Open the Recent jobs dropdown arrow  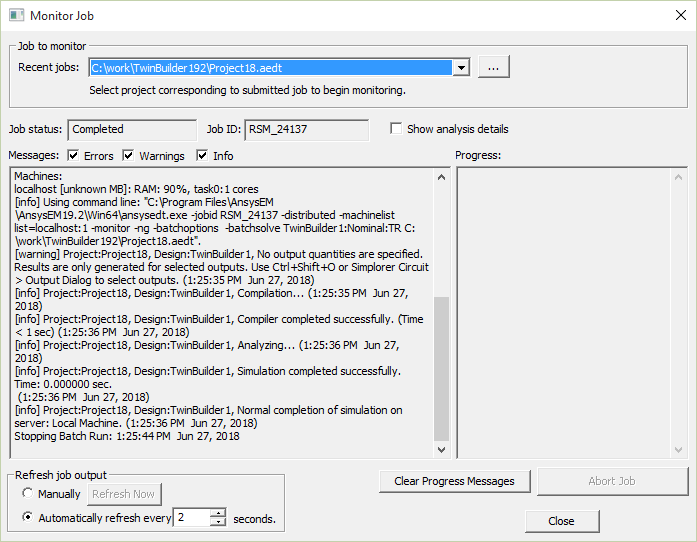pos(461,68)
